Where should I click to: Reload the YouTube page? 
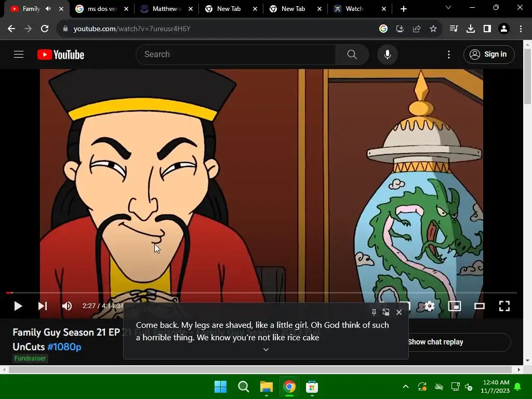click(x=45, y=29)
